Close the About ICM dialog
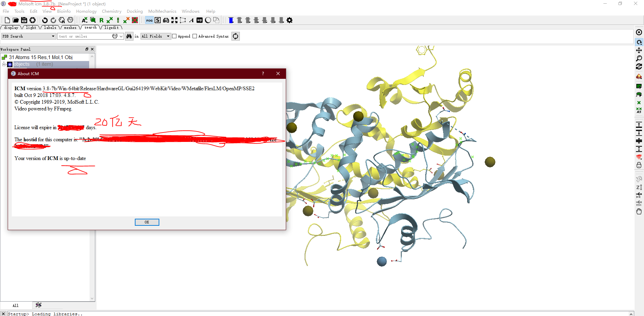Viewport: 644px width, 316px height. point(278,73)
